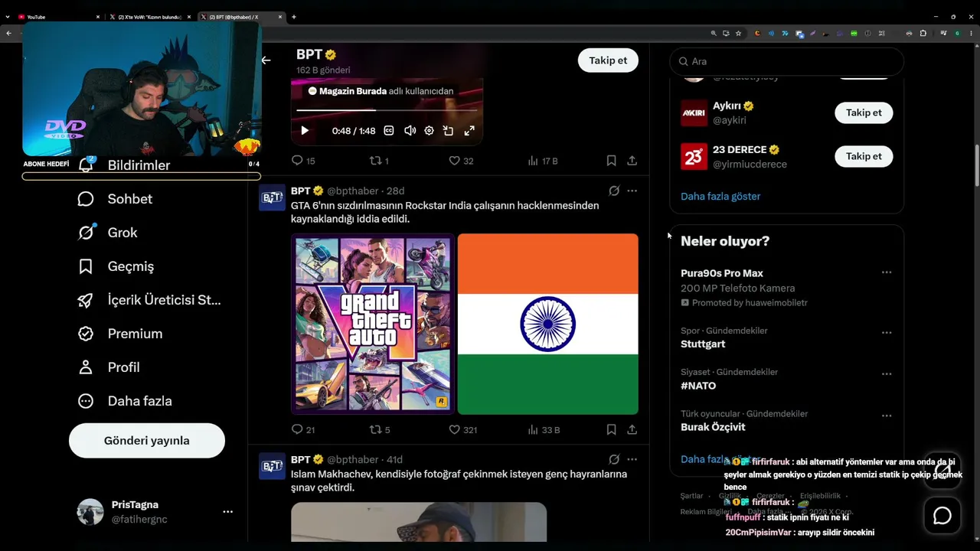Open the Aykırı profile avatar
980x551 pixels.
(694, 112)
